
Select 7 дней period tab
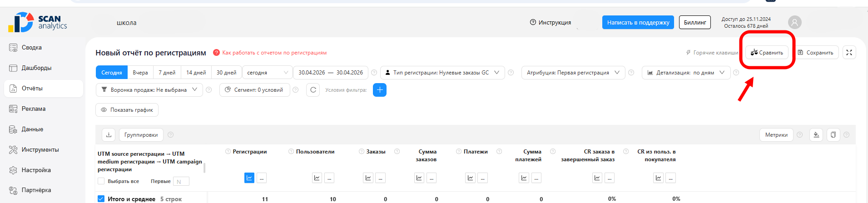coord(167,73)
